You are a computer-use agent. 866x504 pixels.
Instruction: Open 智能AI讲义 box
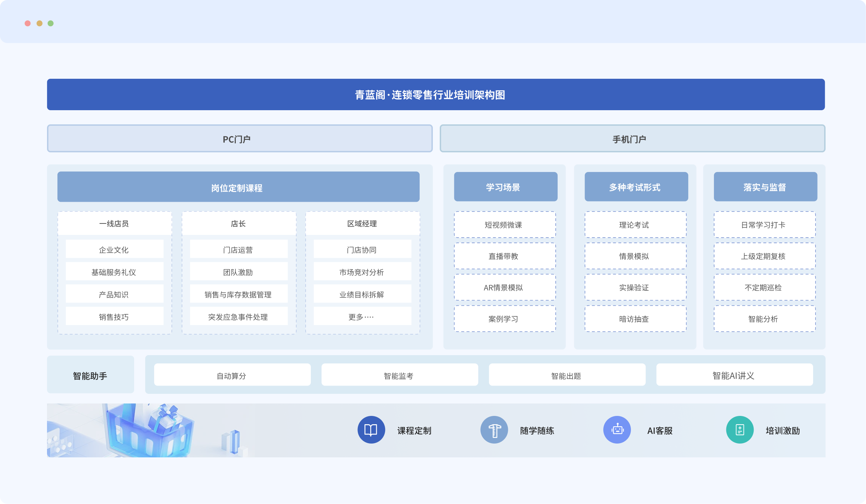tap(734, 375)
